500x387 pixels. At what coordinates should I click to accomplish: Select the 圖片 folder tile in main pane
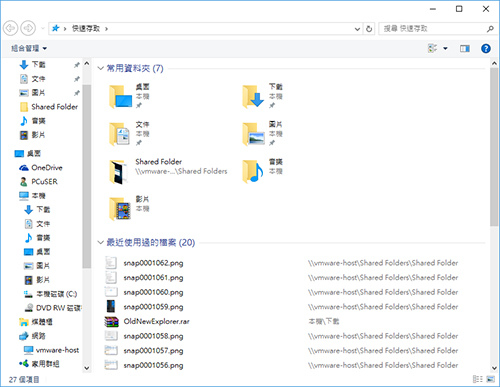pyautogui.click(x=263, y=134)
